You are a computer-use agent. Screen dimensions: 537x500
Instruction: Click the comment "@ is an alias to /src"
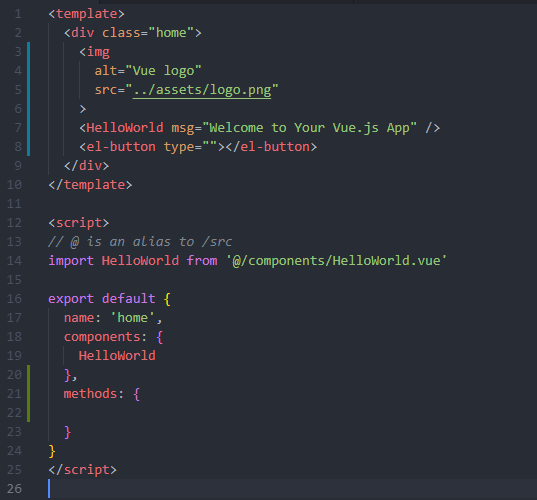click(151, 242)
